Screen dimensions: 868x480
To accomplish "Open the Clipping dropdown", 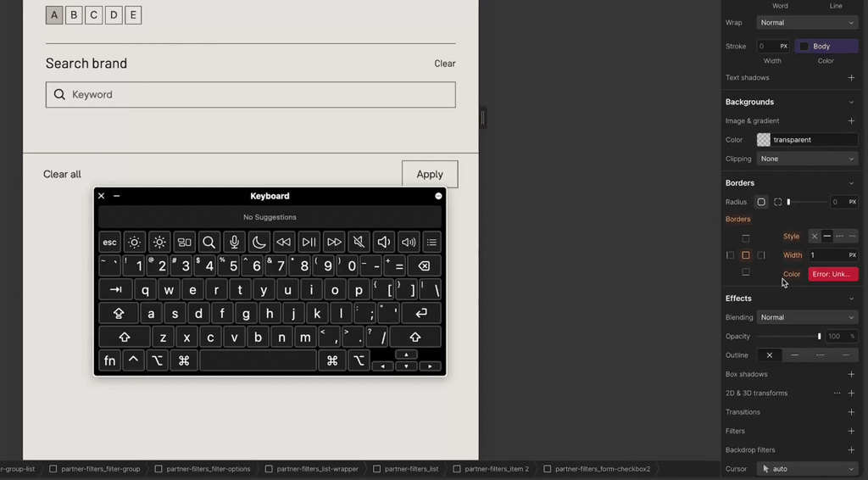I will [807, 159].
